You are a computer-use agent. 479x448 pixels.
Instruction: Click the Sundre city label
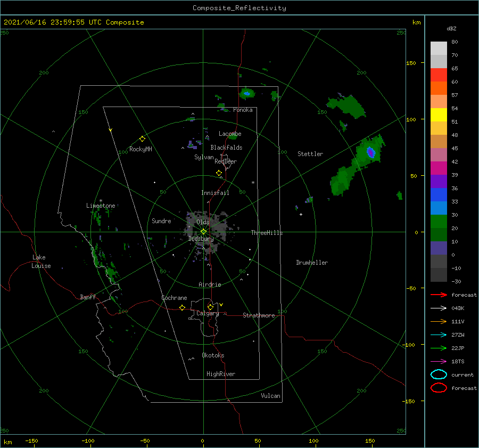161,221
